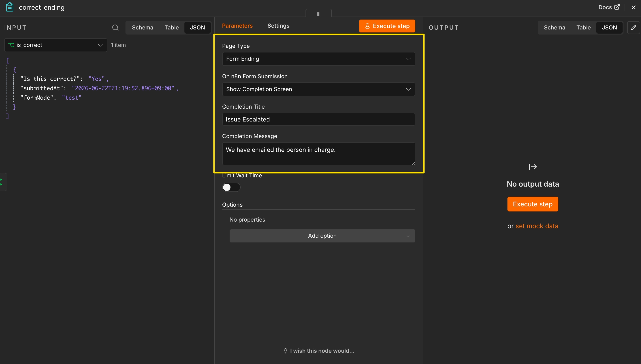Select the input JSON tab
The width and height of the screenshot is (641, 364).
[197, 28]
